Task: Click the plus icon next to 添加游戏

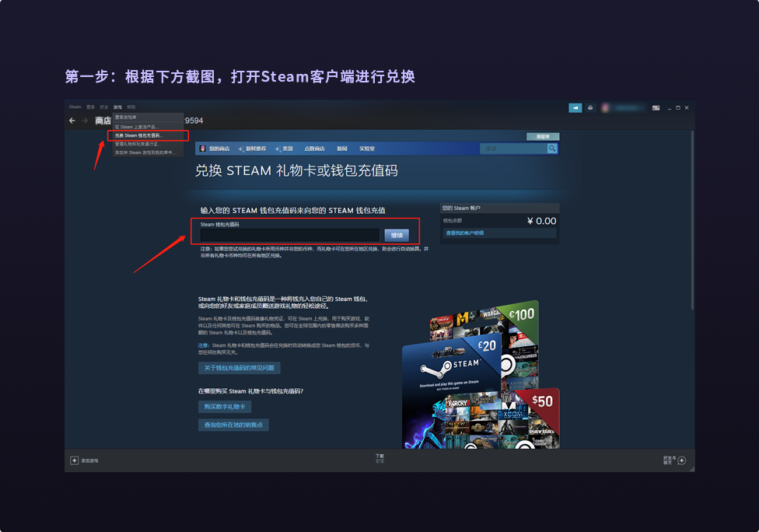Action: (75, 460)
